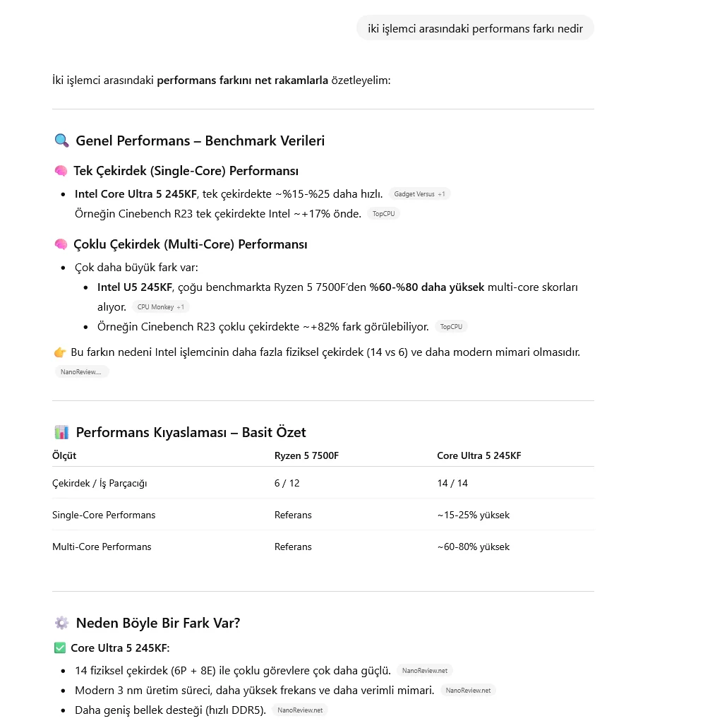Open NanoReview.net citation after the 14 fiziksel çekirdek bullet

click(424, 671)
